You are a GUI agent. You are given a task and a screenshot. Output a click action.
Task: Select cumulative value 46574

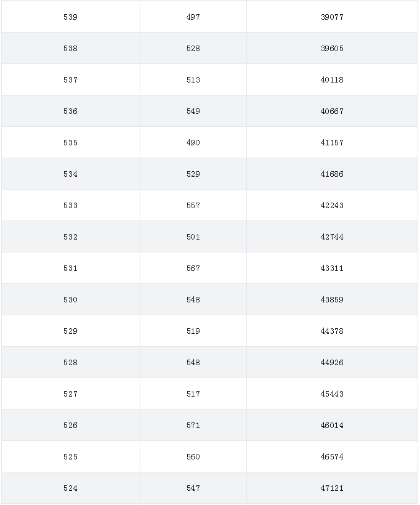pos(332,456)
